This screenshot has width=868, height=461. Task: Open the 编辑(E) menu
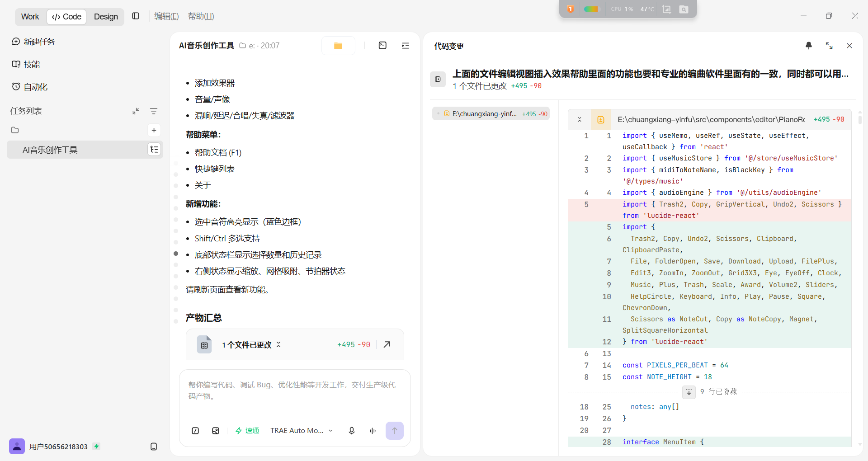(x=166, y=16)
